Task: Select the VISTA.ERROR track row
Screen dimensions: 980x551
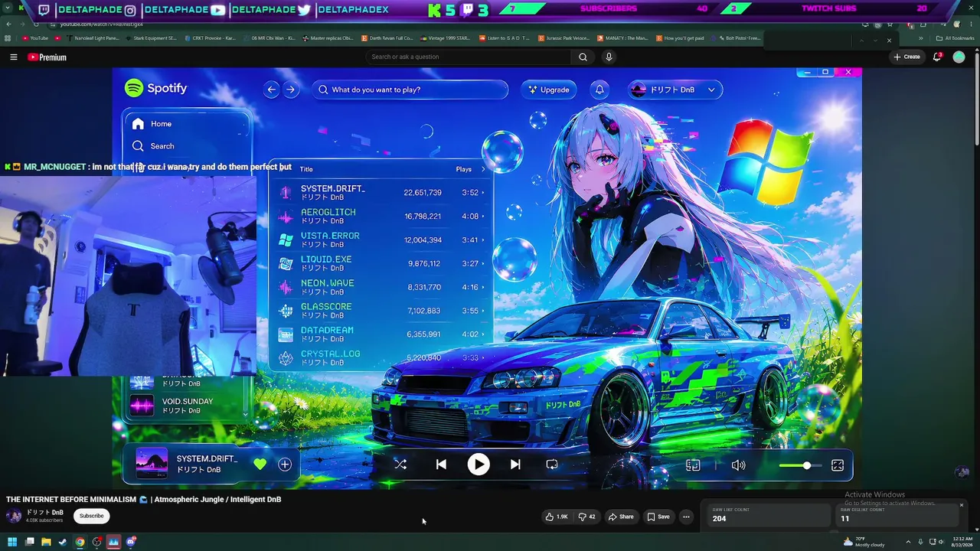Action: click(381, 240)
